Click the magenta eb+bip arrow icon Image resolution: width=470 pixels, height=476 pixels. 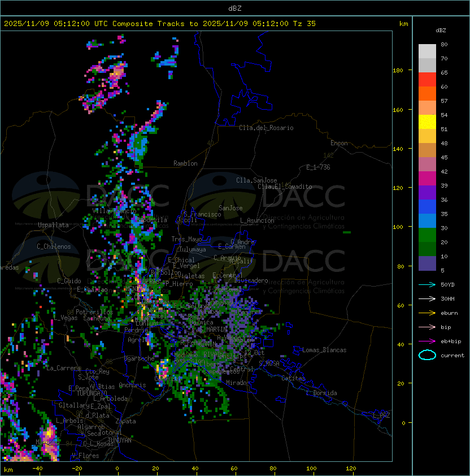(x=427, y=341)
